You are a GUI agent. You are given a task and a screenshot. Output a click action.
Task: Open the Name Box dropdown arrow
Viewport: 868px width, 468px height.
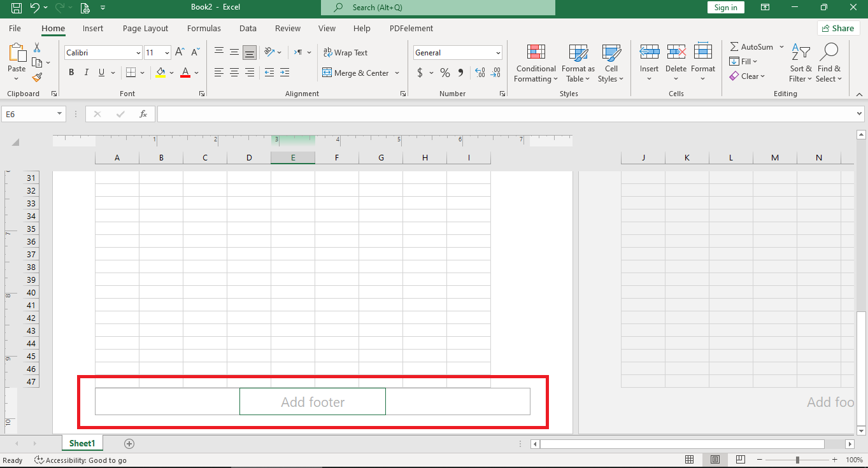click(x=60, y=114)
